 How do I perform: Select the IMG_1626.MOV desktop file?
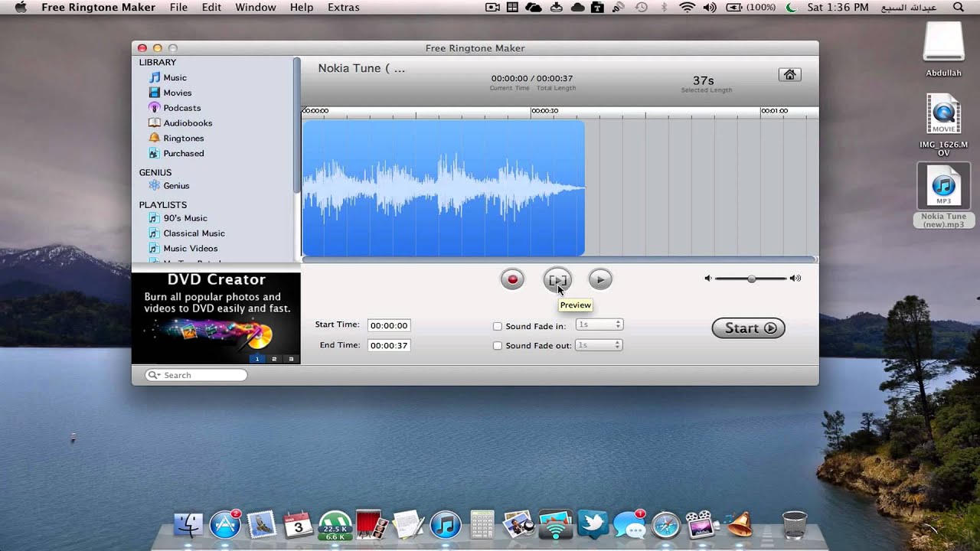(x=943, y=126)
